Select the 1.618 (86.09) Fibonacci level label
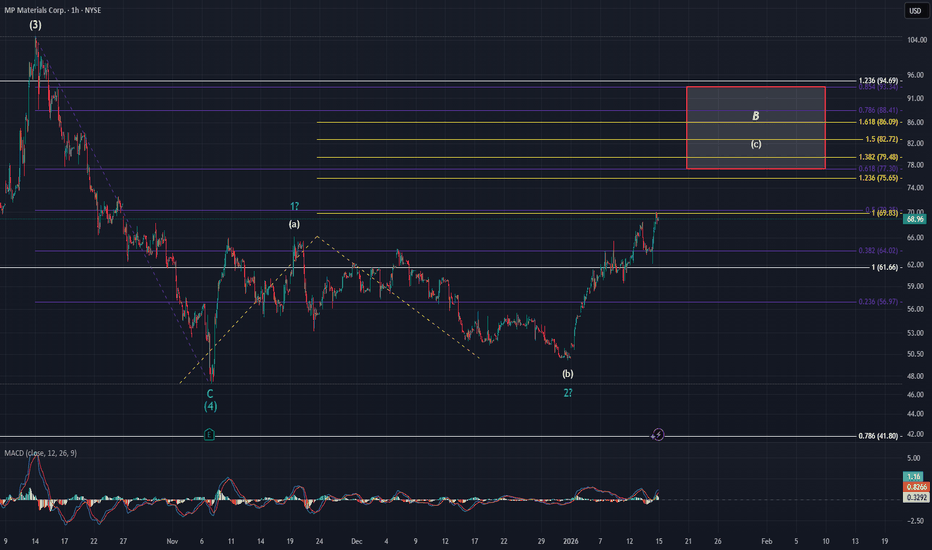 point(881,121)
